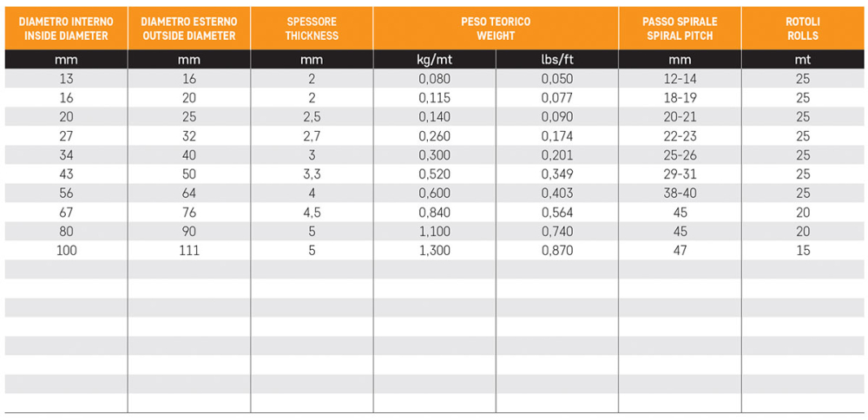Click the Passo Spirale Spiral Pitch header
Image resolution: width=868 pixels, height=420 pixels.
pos(680,29)
